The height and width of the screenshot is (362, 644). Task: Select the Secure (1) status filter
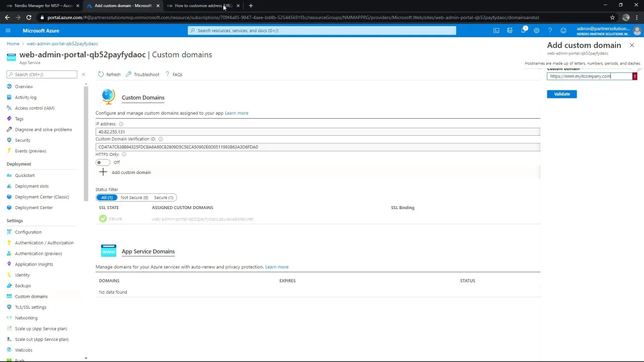[164, 198]
